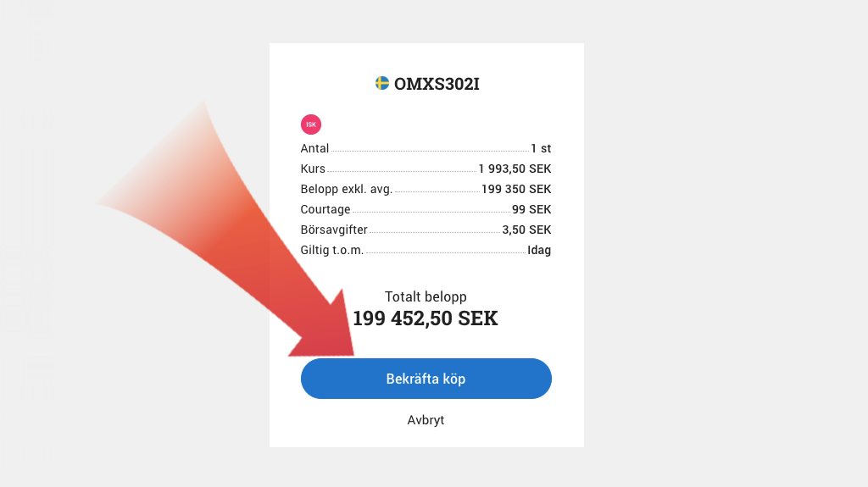
Task: Cancel the order via Avbryt link
Action: [426, 420]
